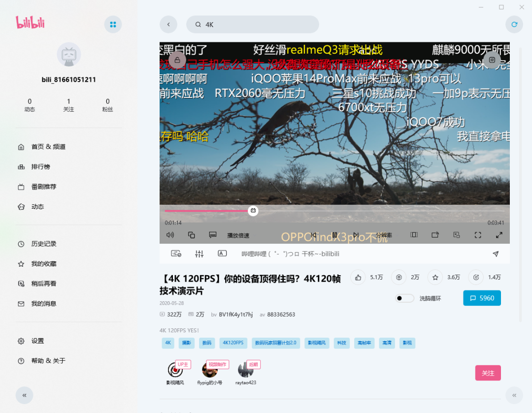532x413 pixels.
Task: Open raytao423 creator avatar
Action: coord(246,370)
